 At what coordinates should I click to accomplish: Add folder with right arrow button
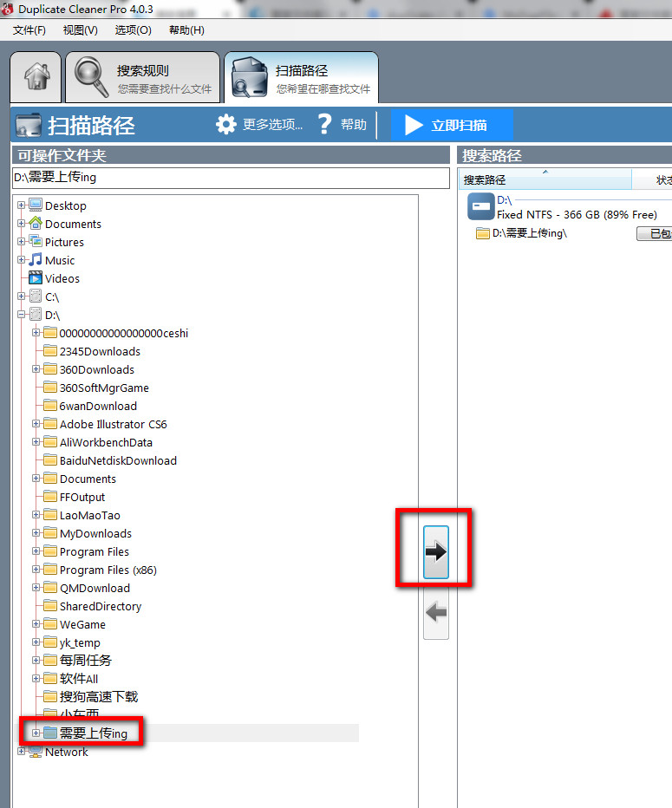click(x=436, y=552)
